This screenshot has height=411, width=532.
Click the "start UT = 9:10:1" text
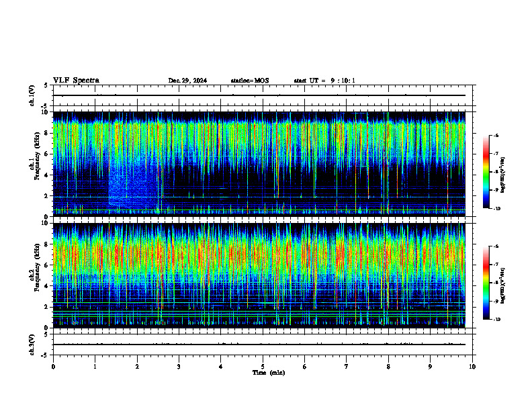tap(324, 81)
